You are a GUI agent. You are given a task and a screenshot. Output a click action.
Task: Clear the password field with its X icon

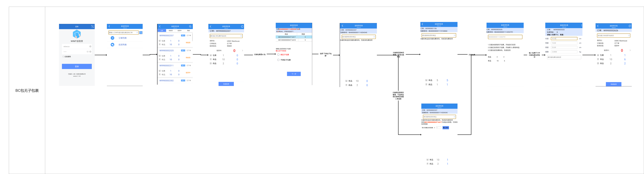pyautogui.click(x=90, y=52)
